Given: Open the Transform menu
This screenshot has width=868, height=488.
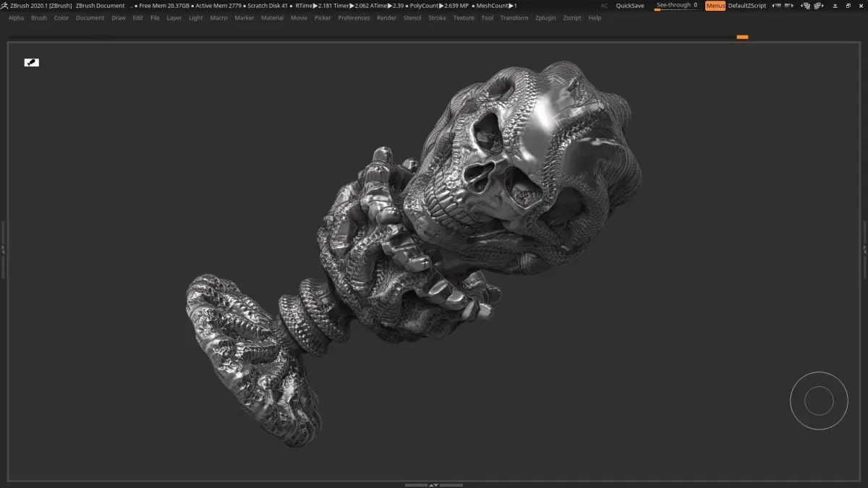Looking at the screenshot, I should coord(514,18).
